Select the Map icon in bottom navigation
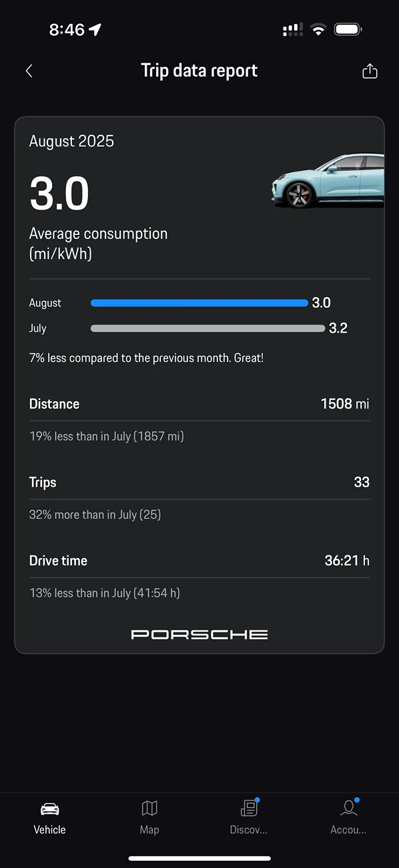This screenshot has width=399, height=868. [149, 808]
